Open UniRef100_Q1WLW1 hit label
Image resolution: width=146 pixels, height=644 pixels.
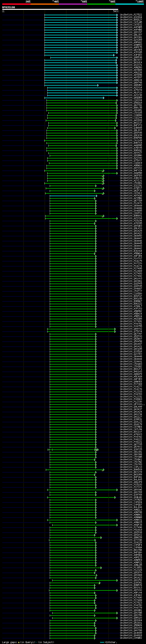point(131,498)
